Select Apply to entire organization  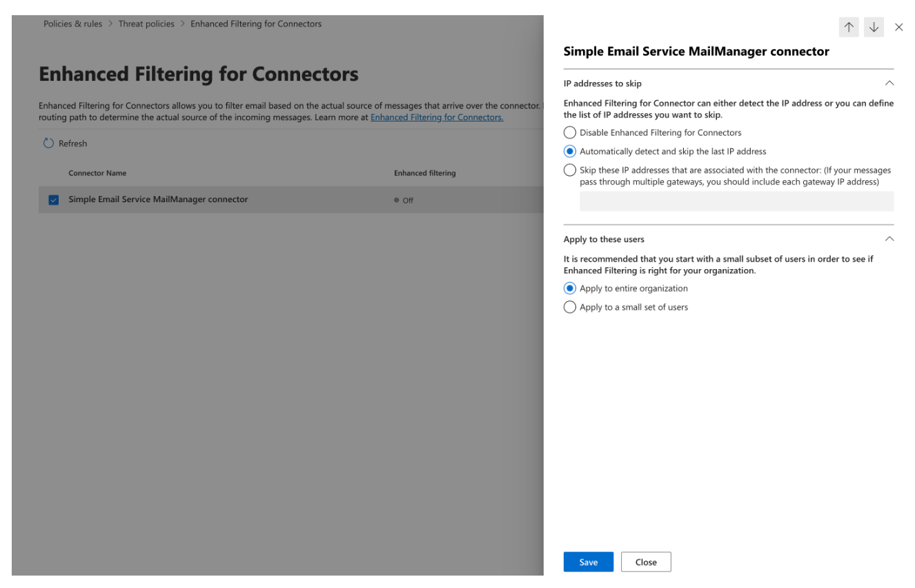pos(570,288)
